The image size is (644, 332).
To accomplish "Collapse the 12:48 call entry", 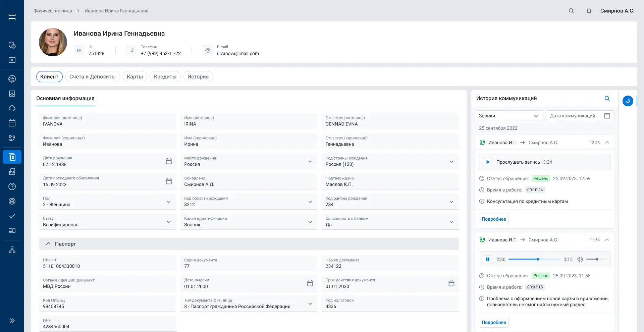I will coord(607,143).
